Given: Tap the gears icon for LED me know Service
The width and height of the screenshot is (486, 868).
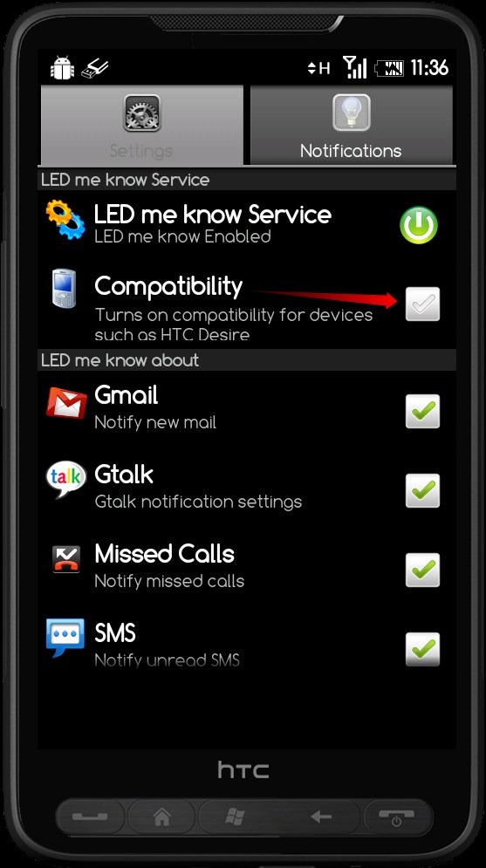Looking at the screenshot, I should pyautogui.click(x=65, y=221).
